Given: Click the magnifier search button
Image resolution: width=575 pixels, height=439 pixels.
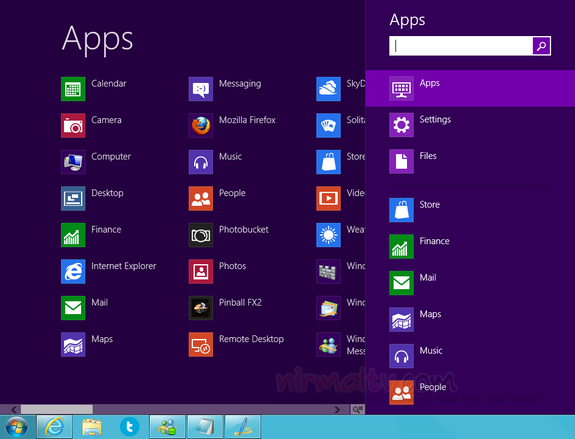Looking at the screenshot, I should point(541,46).
